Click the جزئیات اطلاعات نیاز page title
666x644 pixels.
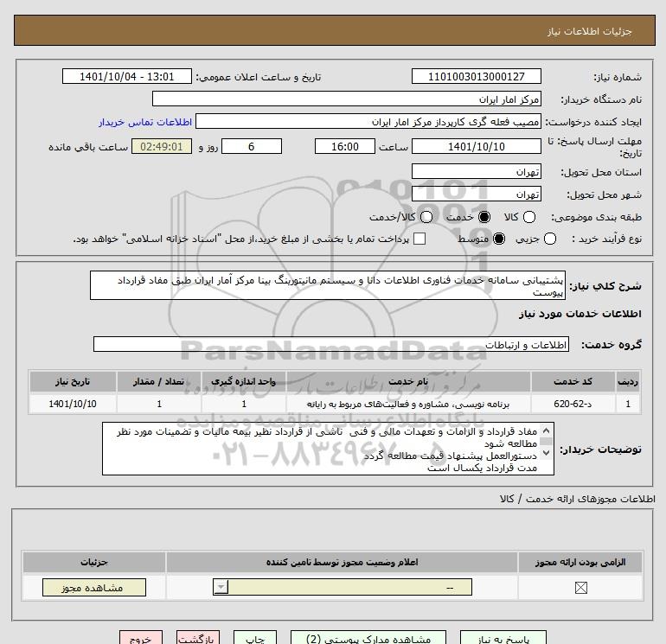click(590, 31)
